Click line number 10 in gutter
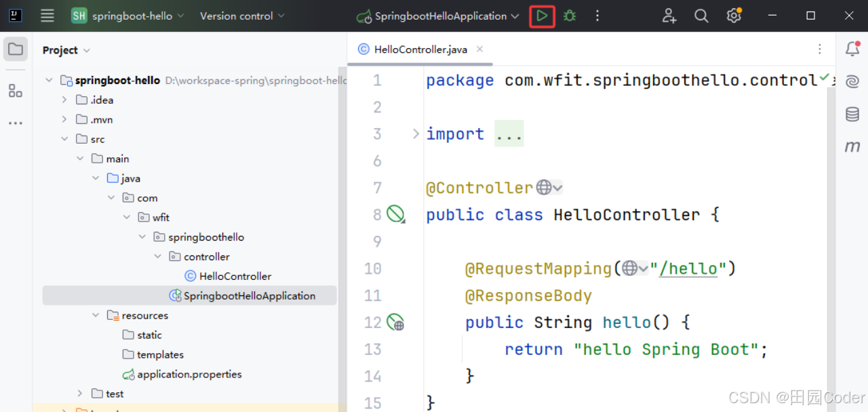 coord(373,268)
